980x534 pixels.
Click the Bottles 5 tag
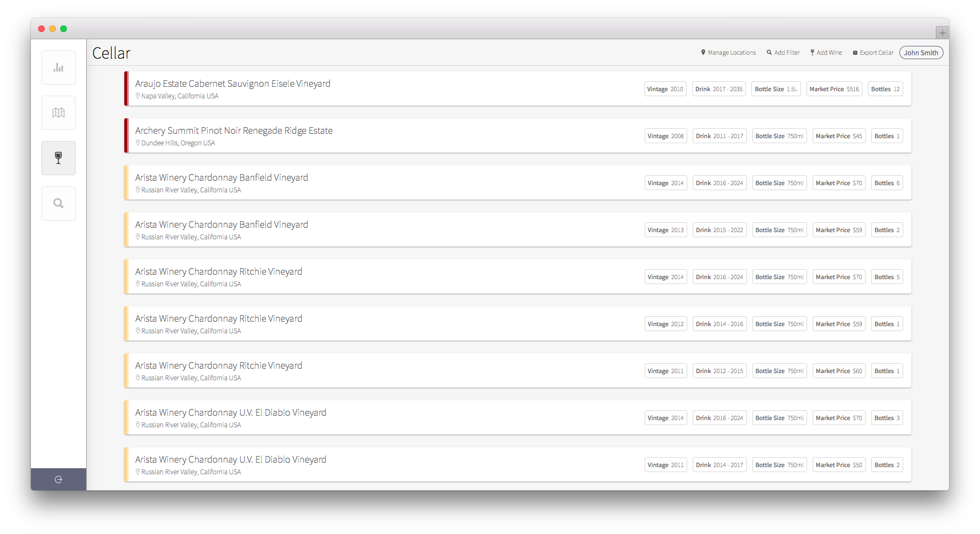tap(887, 277)
